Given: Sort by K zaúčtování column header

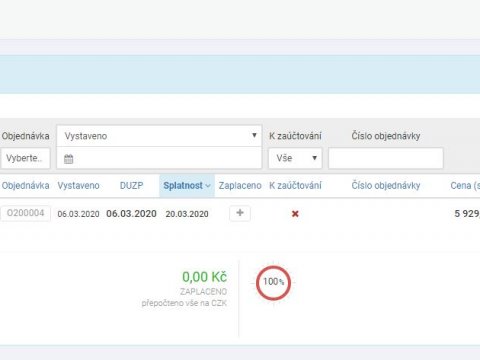Looking at the screenshot, I should coord(295,185).
